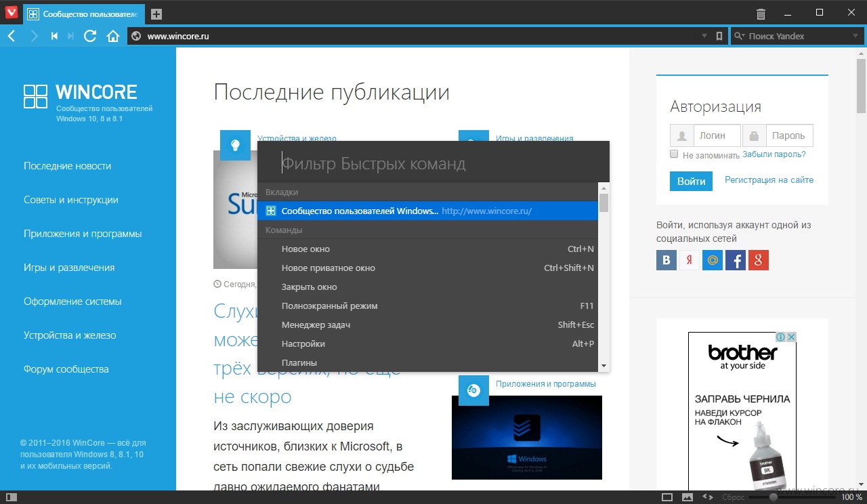Sign in with Mail.ru @ icon
Image resolution: width=867 pixels, height=504 pixels.
[713, 260]
